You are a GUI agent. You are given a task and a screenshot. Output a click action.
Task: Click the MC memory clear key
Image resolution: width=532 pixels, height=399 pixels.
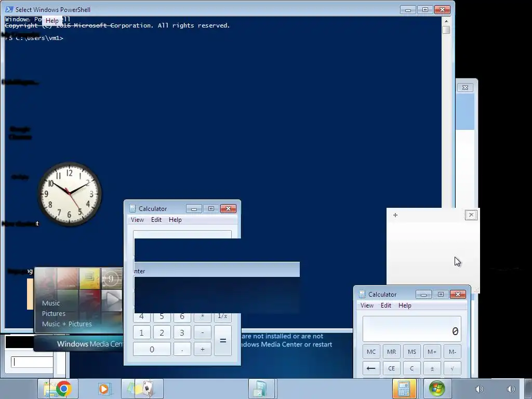(371, 352)
